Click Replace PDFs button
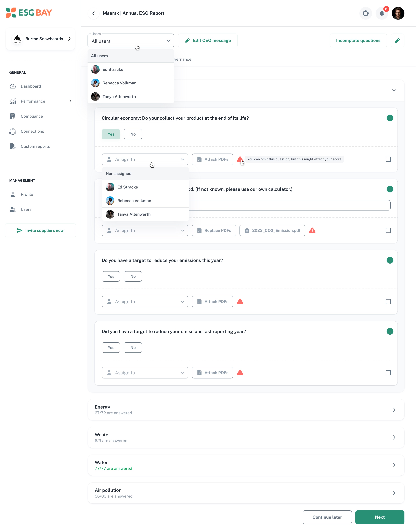 (214, 231)
